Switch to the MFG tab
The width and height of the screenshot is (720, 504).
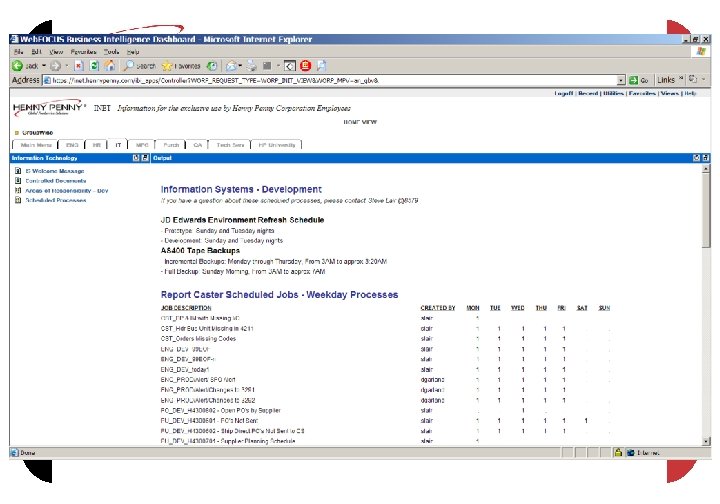(x=142, y=145)
